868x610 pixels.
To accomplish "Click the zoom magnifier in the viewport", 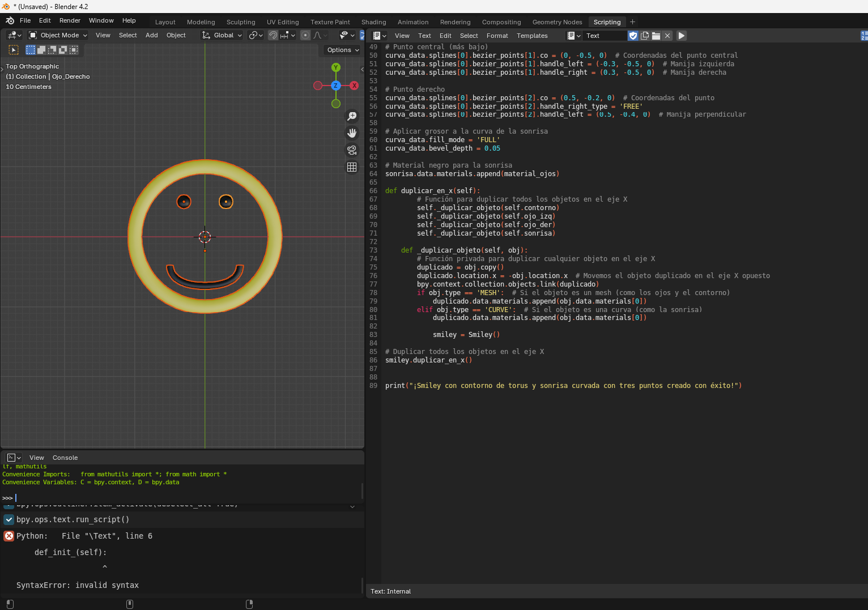I will 352,116.
